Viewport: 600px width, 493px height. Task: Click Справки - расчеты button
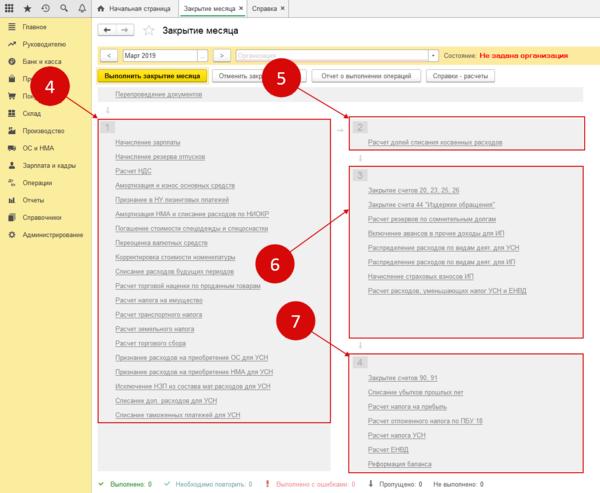[x=460, y=76]
